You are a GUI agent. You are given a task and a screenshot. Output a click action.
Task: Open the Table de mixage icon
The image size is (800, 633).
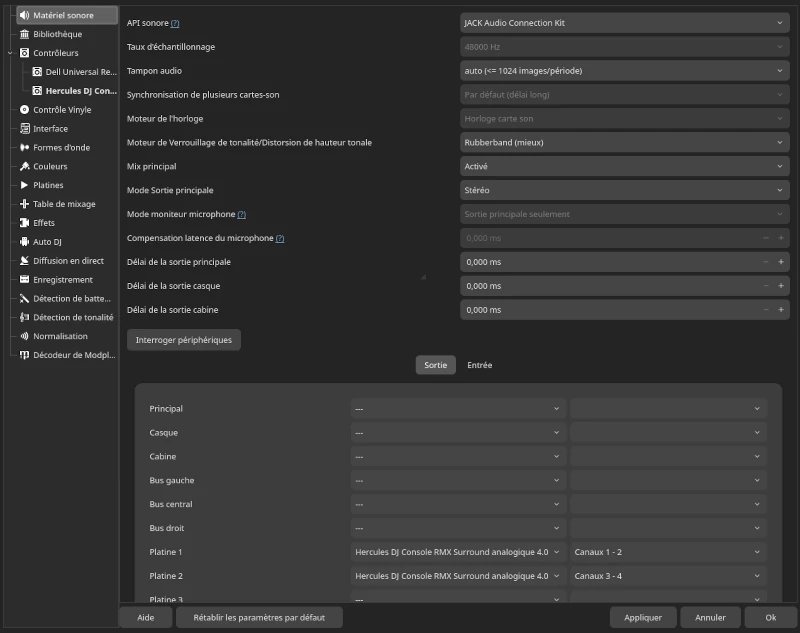[24, 204]
